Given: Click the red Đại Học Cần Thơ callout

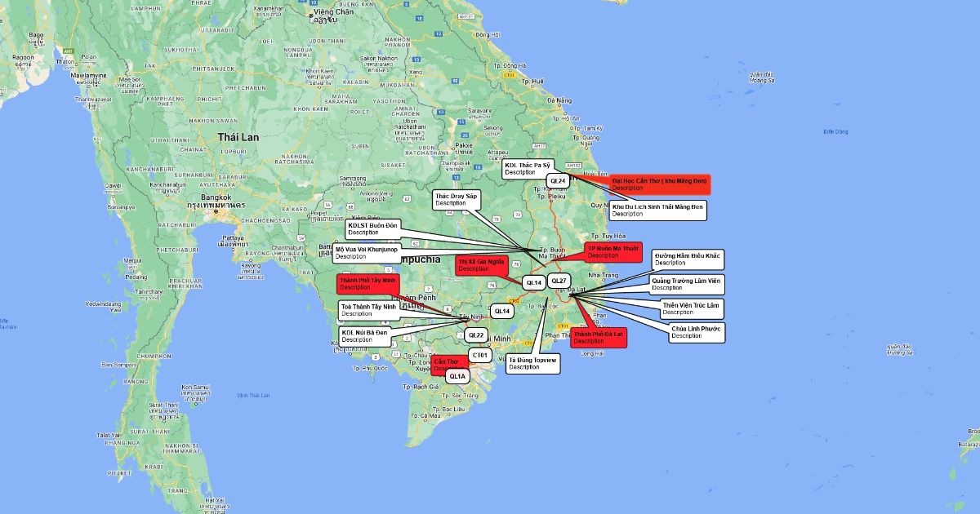Looking at the screenshot, I should 659,184.
